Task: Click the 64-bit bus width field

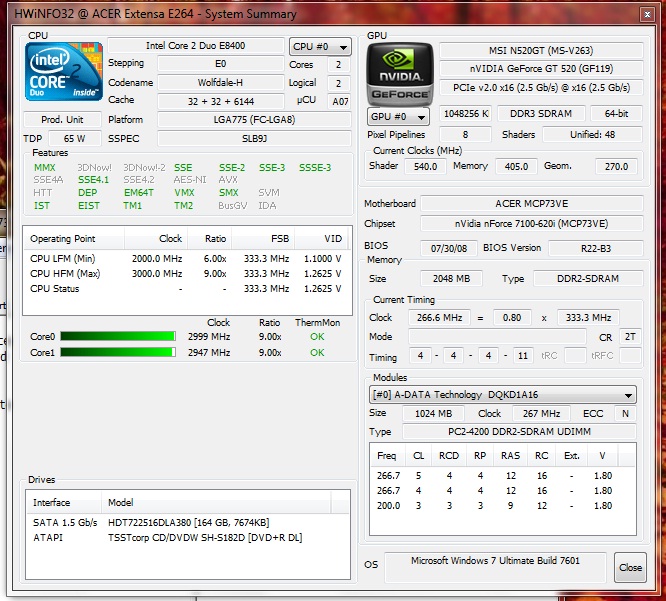Action: (616, 113)
